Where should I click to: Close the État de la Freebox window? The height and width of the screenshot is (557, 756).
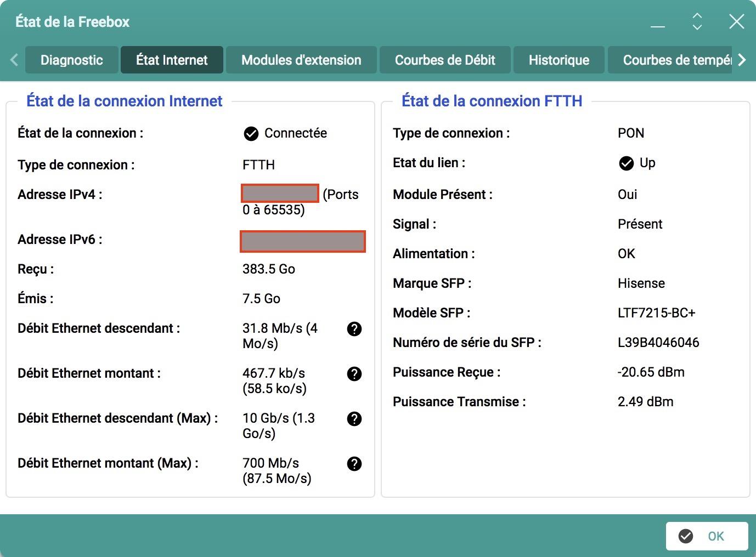(736, 21)
